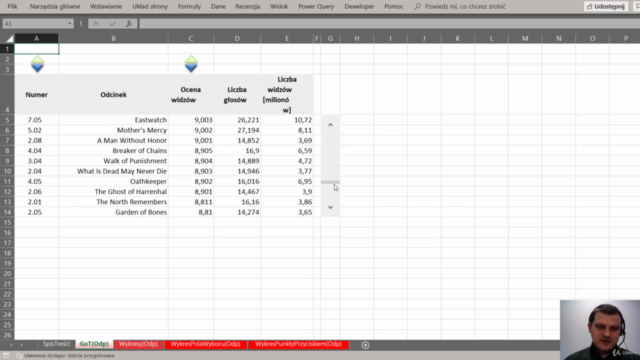This screenshot has height=360, width=640.
Task: Select column D header
Action: [237, 38]
